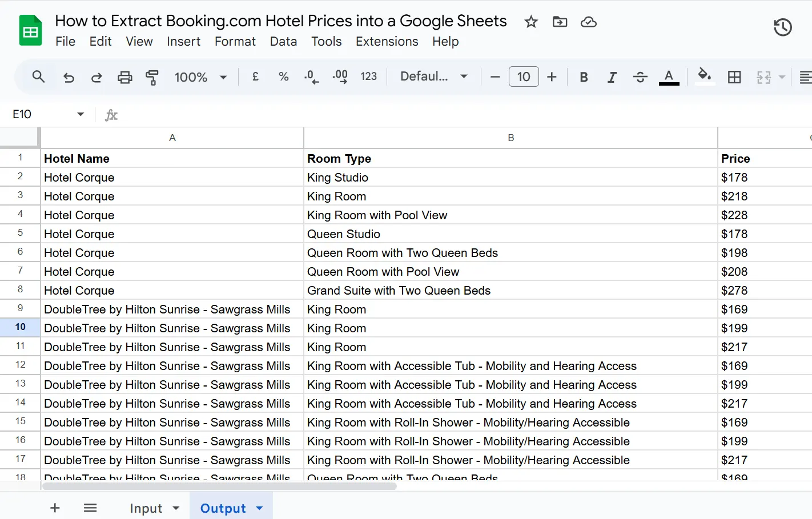This screenshot has width=812, height=519.
Task: Open version history clock icon
Action: point(782,27)
